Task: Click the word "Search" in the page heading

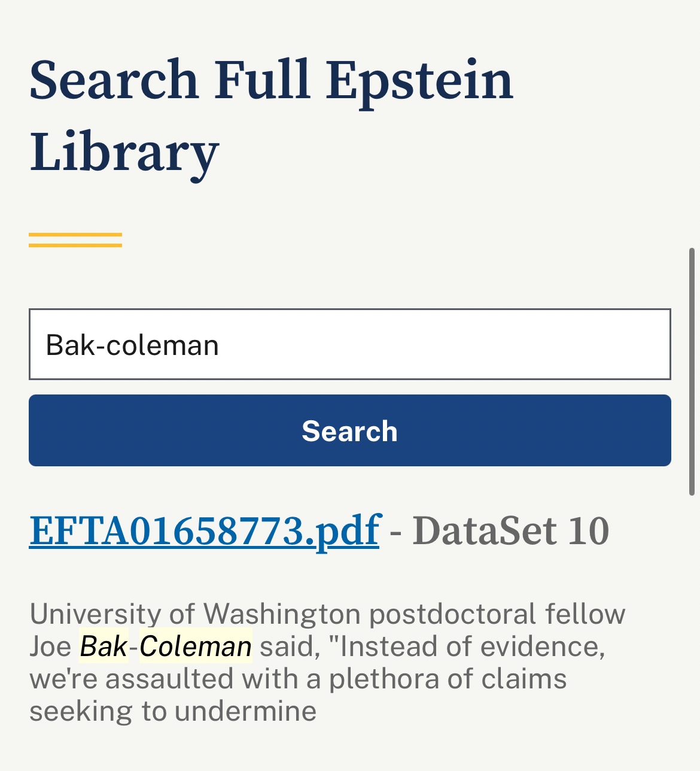Action: (114, 80)
